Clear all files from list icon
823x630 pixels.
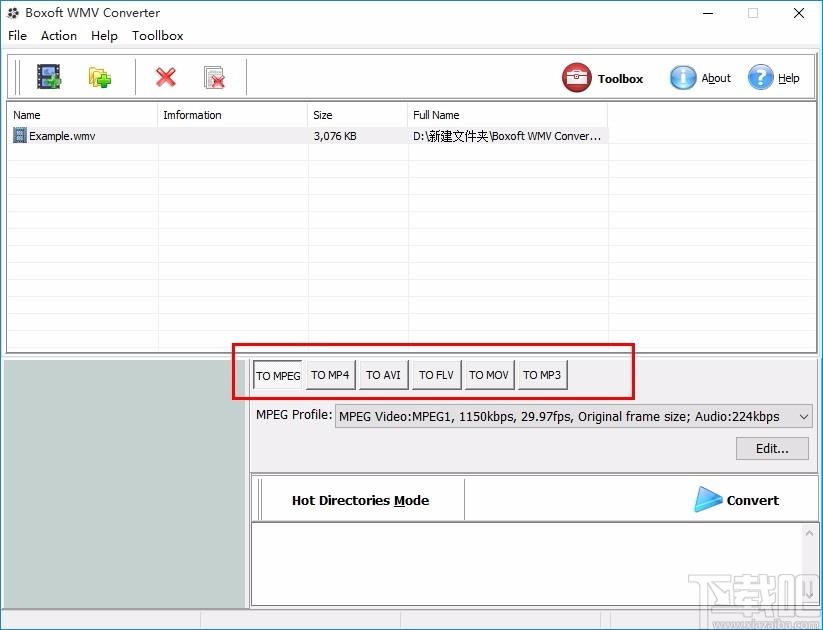(214, 77)
